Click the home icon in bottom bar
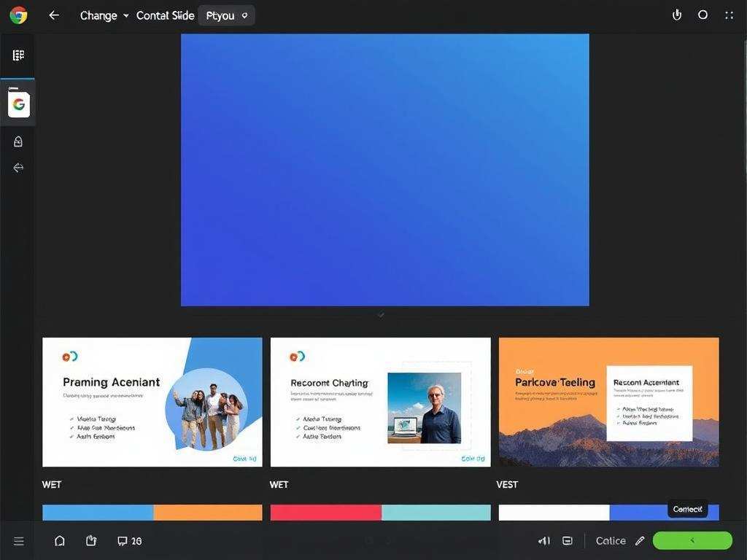 click(60, 541)
